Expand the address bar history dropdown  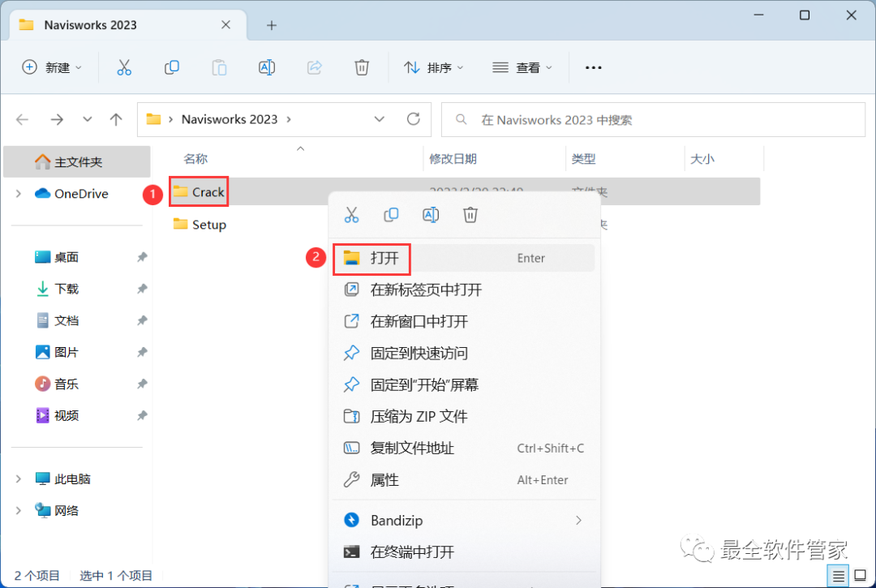tap(380, 119)
